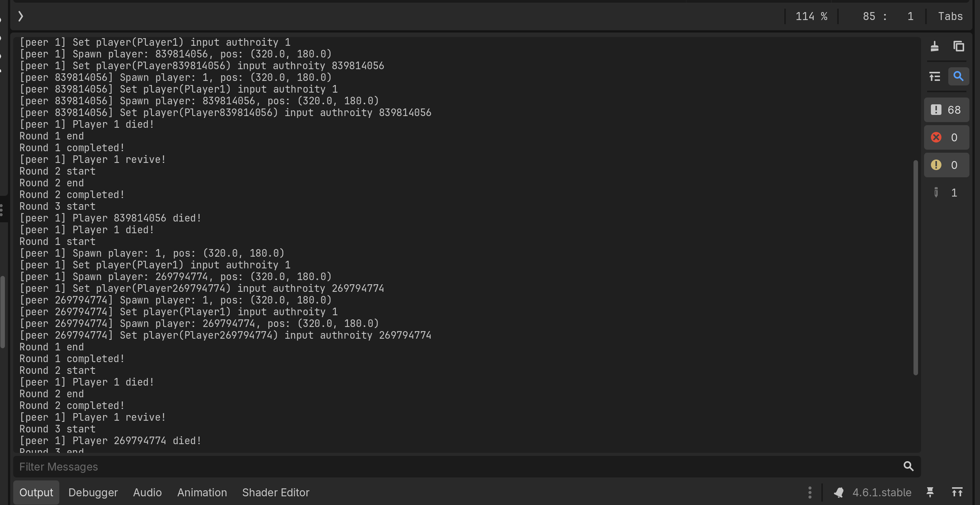980x505 pixels.
Task: Open the Audio bottom panel tab
Action: 147,493
